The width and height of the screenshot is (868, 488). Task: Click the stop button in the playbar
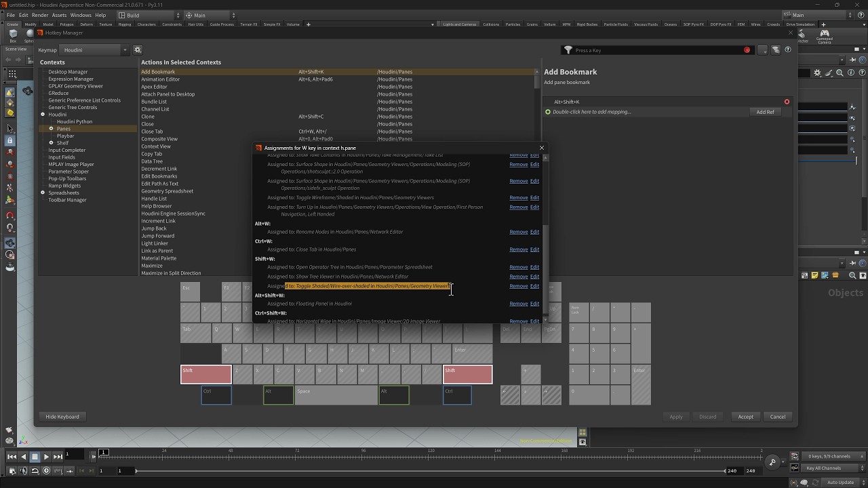pos(35,457)
